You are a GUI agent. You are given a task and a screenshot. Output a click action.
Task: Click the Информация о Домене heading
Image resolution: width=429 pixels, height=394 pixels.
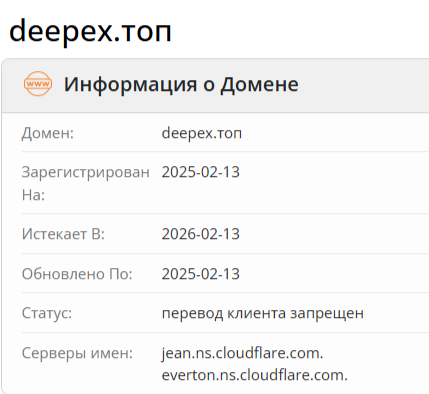point(181,84)
